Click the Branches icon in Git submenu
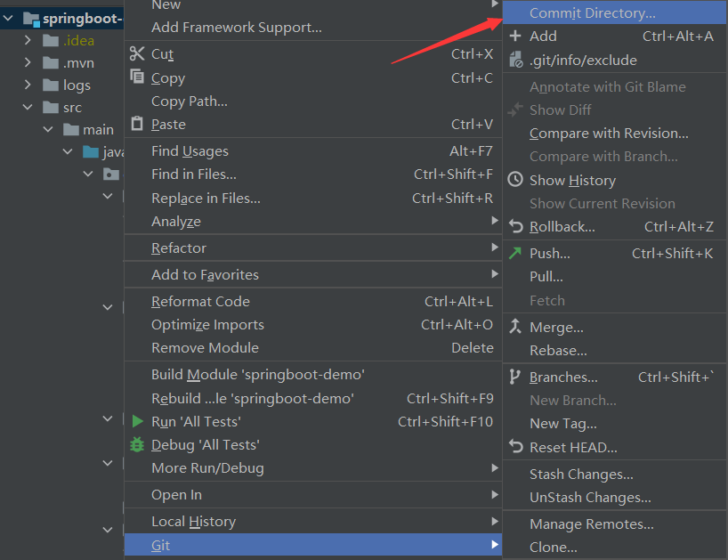The width and height of the screenshot is (728, 560). click(x=515, y=377)
